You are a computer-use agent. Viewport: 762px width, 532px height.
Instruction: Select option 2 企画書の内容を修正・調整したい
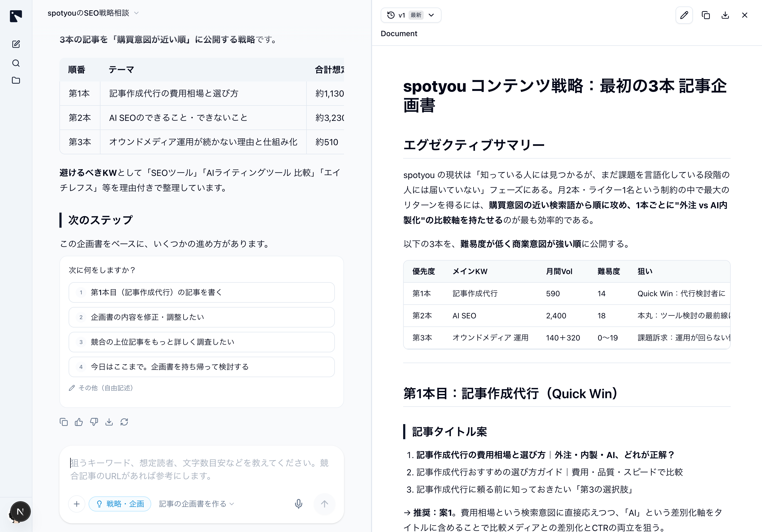pyautogui.click(x=201, y=317)
